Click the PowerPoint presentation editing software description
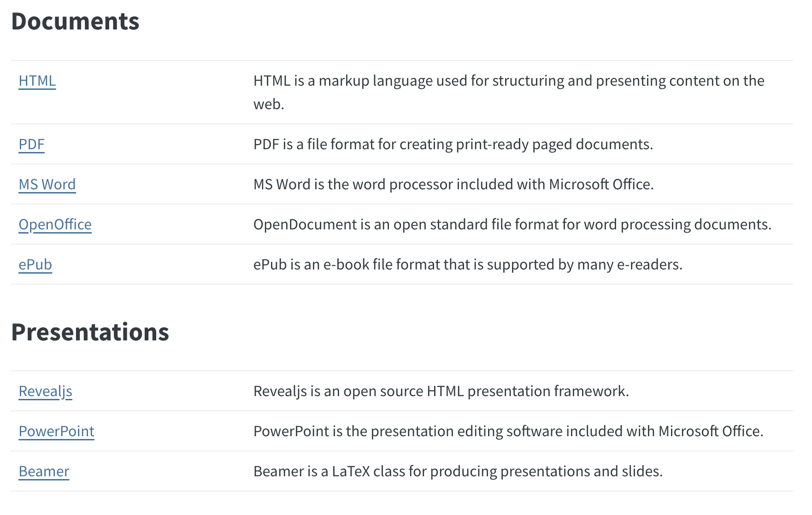Viewport: 812px width, 515px height. tap(508, 431)
